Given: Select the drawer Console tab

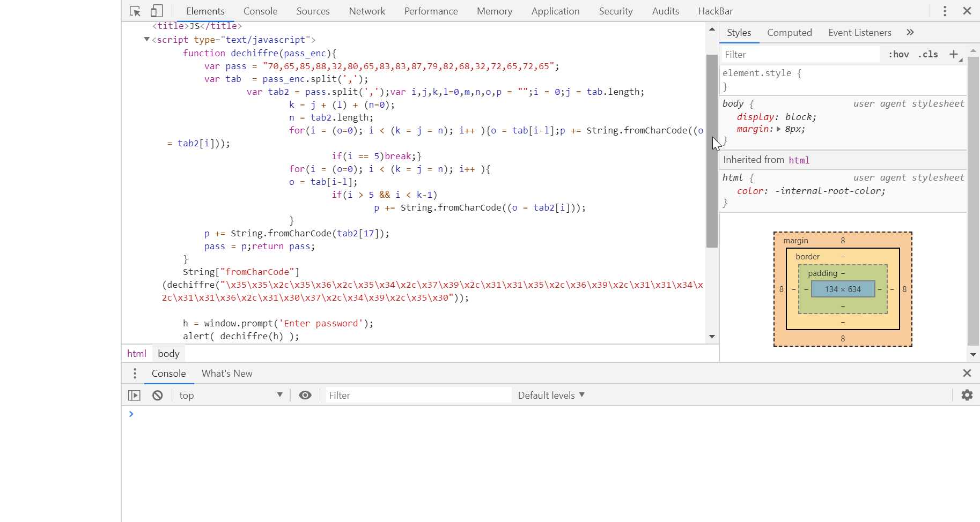Looking at the screenshot, I should tap(168, 374).
